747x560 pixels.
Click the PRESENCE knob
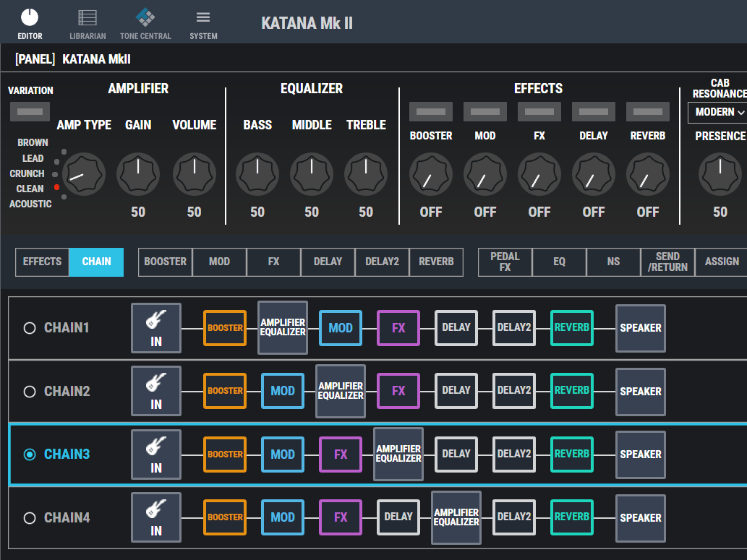(x=720, y=174)
